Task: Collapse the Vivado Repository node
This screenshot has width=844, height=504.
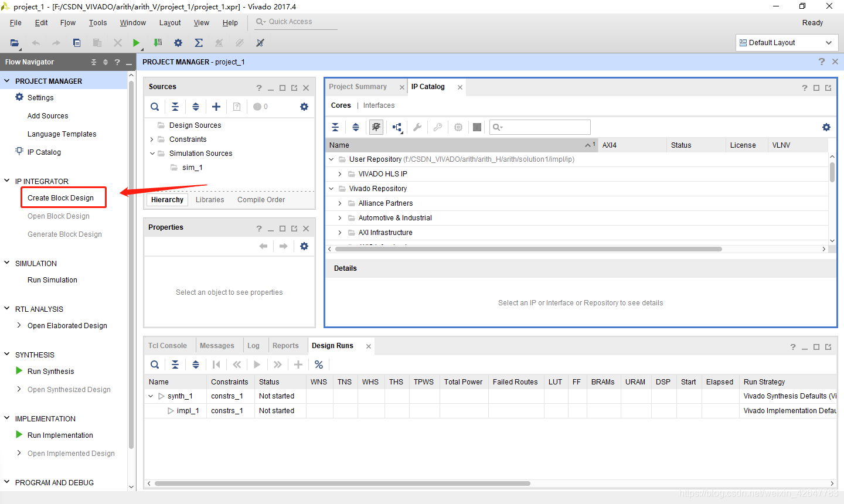Action: (331, 189)
